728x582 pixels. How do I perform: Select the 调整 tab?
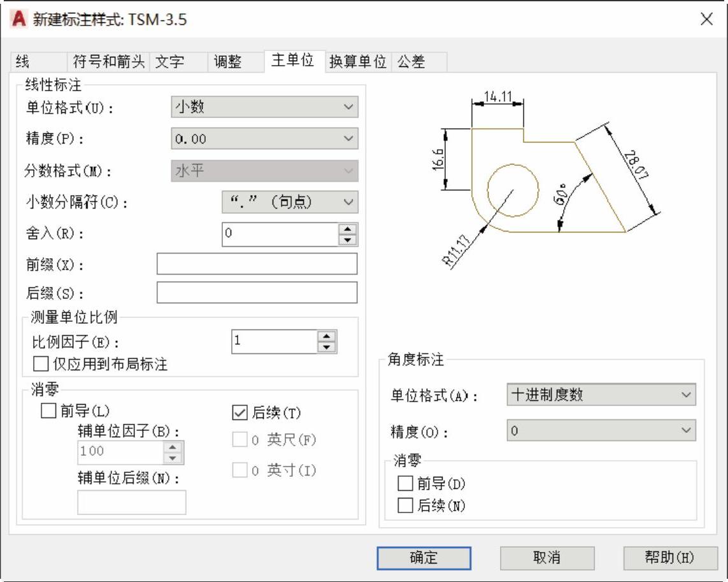(236, 62)
